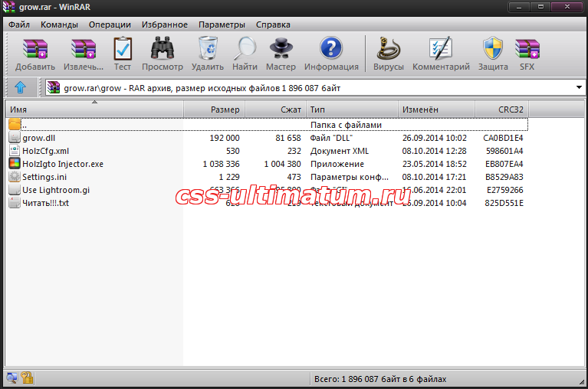Sort by Изменён column header

click(x=436, y=110)
